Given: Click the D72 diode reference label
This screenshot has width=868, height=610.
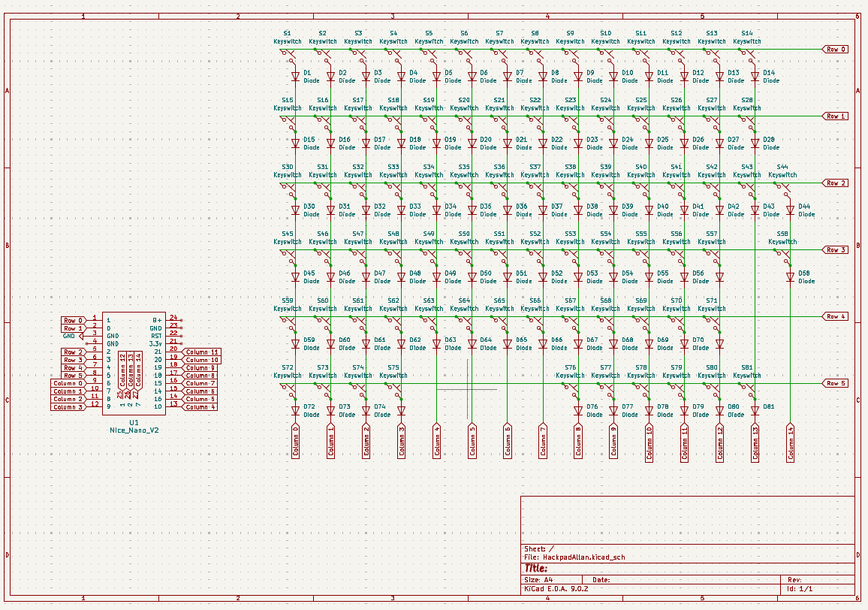Looking at the screenshot, I should pos(309,406).
